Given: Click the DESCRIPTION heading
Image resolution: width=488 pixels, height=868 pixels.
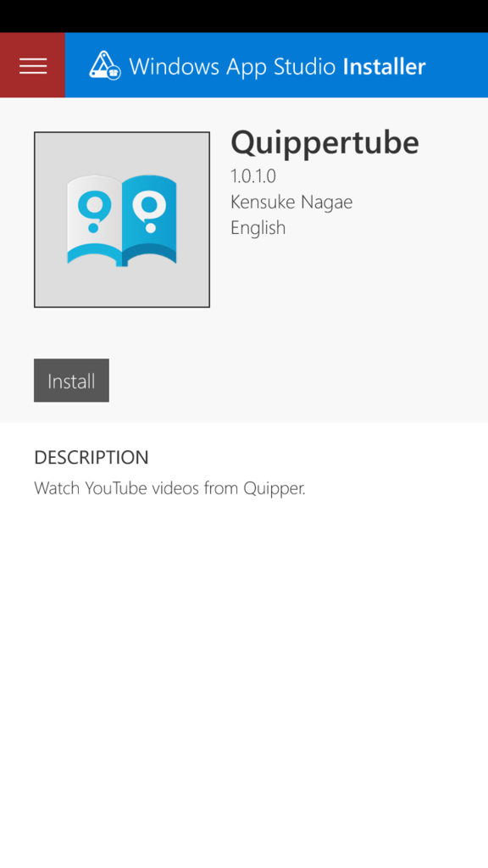Looking at the screenshot, I should [91, 458].
